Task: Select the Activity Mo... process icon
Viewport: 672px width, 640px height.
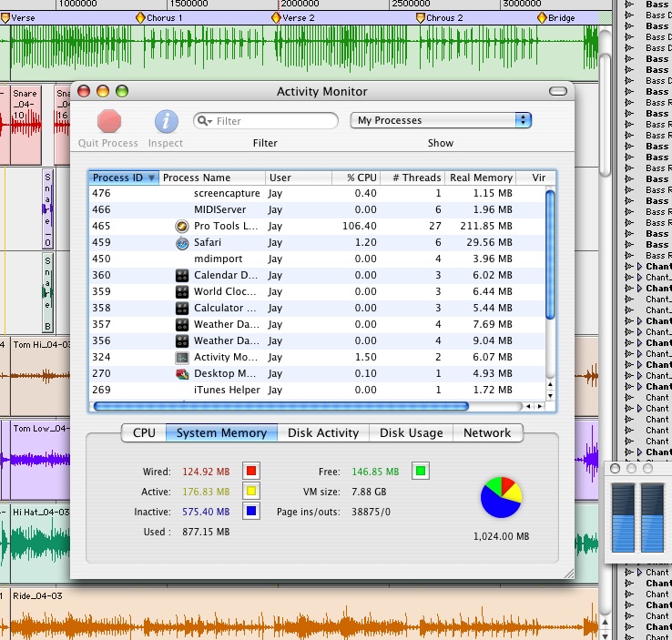Action: [x=182, y=357]
